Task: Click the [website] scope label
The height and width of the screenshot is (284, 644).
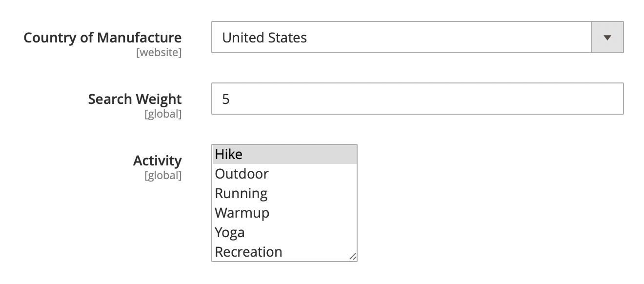Action: (x=159, y=53)
